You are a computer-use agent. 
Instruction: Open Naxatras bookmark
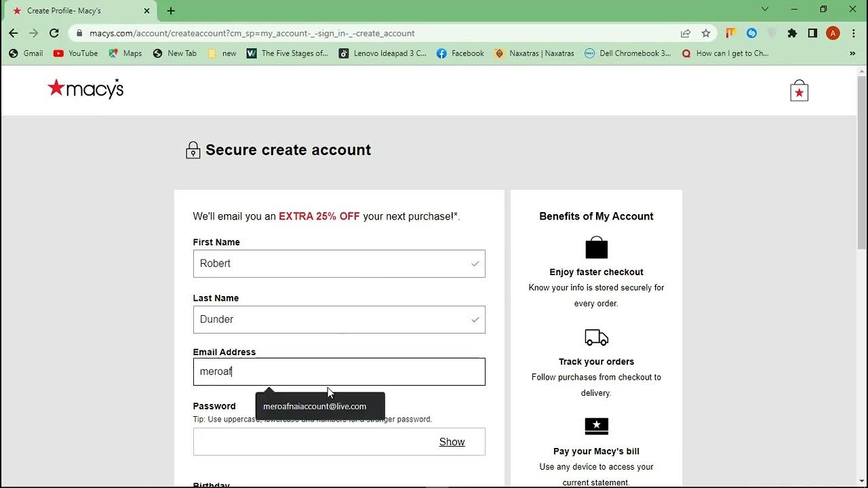(534, 53)
